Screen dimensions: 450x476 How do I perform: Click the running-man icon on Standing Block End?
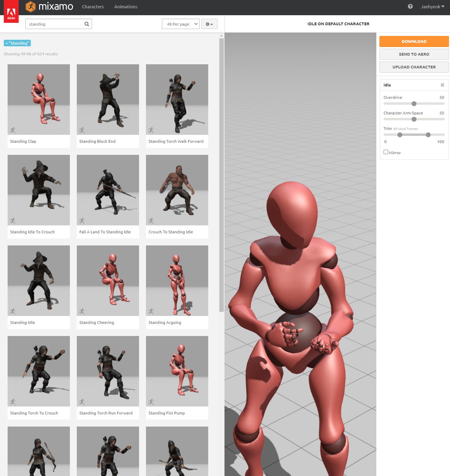82,130
